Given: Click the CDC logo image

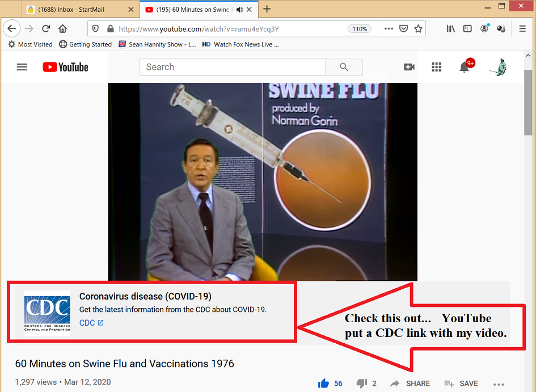Looking at the screenshot, I should click(x=47, y=313).
